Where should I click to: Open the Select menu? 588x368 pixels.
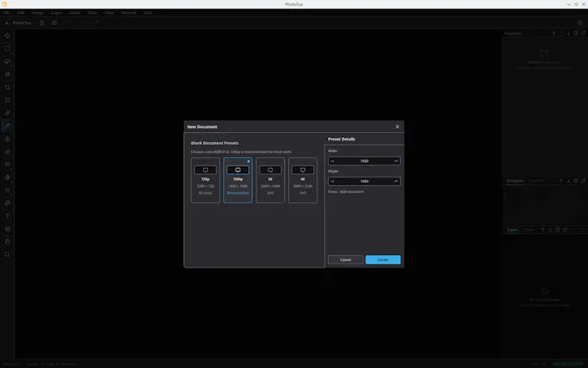pos(74,13)
